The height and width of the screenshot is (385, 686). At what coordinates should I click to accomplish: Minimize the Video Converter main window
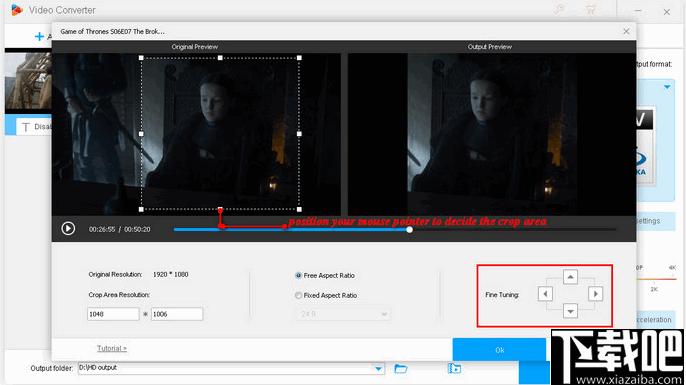(x=638, y=10)
